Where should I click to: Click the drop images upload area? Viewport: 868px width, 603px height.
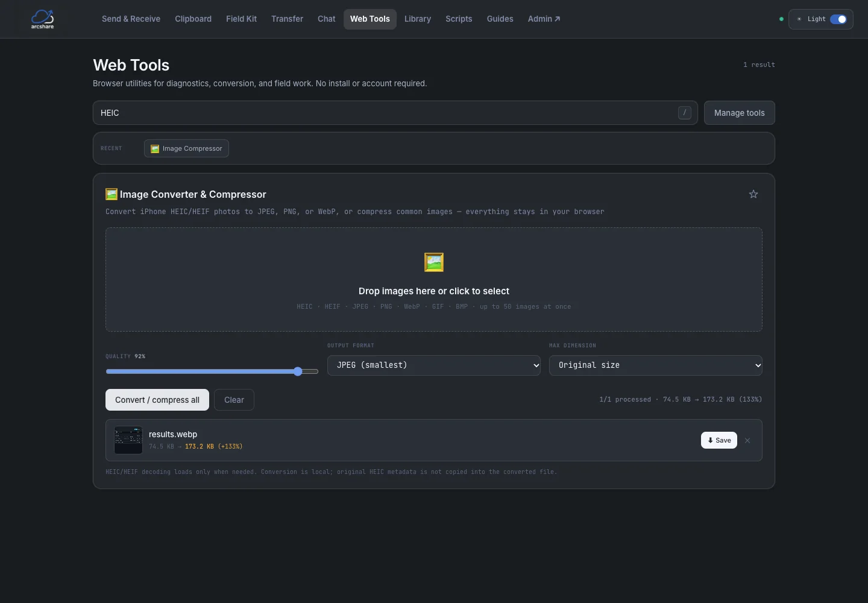(434, 280)
